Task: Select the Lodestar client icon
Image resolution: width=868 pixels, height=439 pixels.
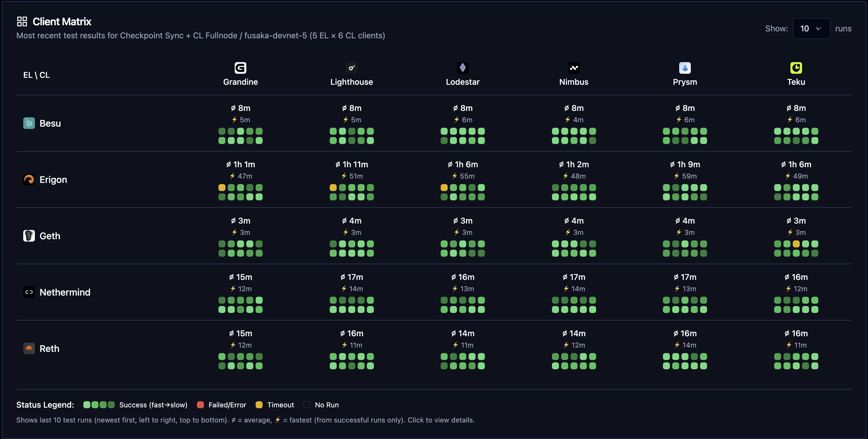Action: pyautogui.click(x=462, y=67)
